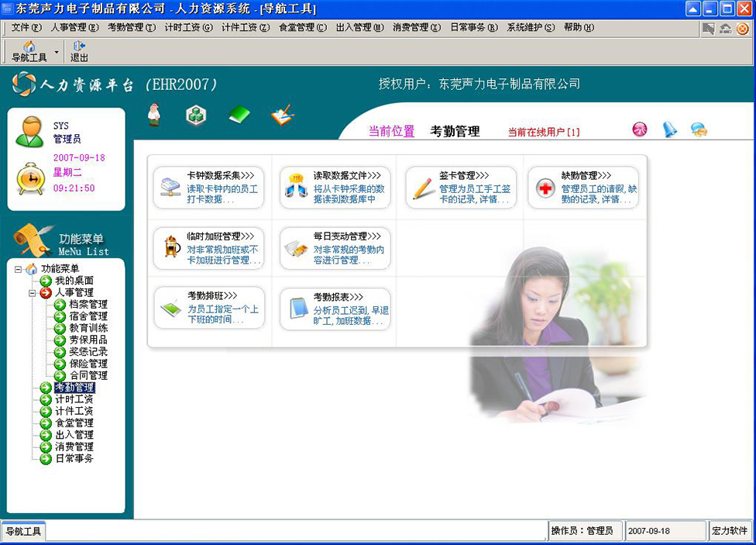The width and height of the screenshot is (756, 545).
Task: Collapse the 人事管理 tree node
Action: [32, 293]
